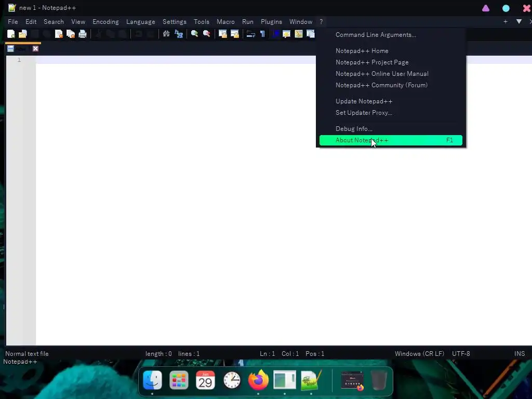Open Firefox from the dock
Viewport: 532px width, 399px height.
tap(258, 380)
